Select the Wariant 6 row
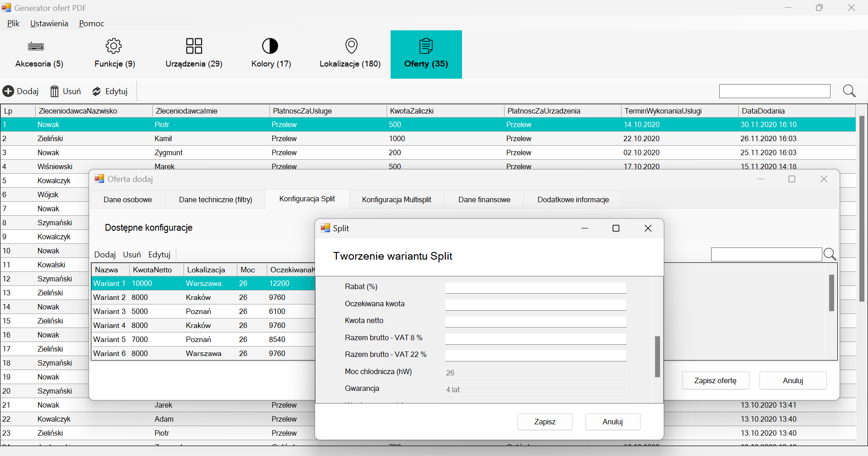 coord(203,353)
